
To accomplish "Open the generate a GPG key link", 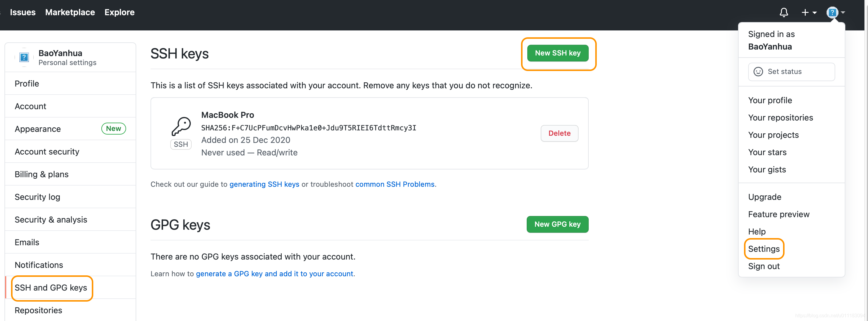I will (274, 274).
